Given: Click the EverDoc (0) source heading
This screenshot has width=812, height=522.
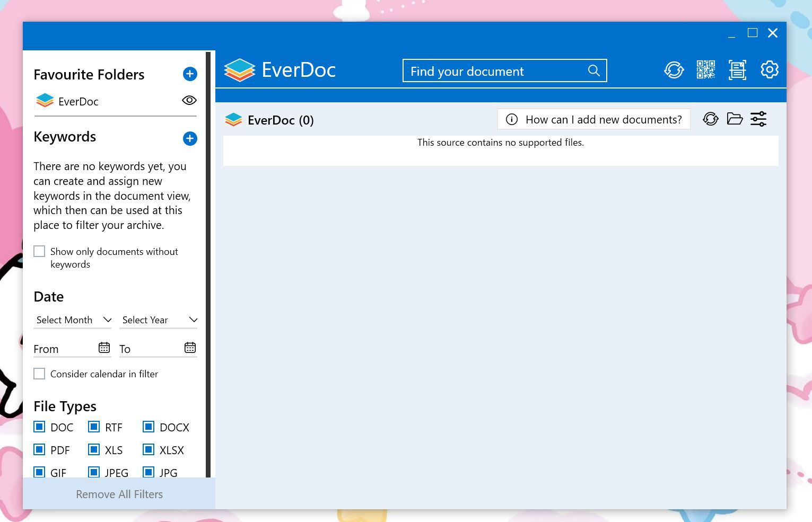Looking at the screenshot, I should [281, 120].
